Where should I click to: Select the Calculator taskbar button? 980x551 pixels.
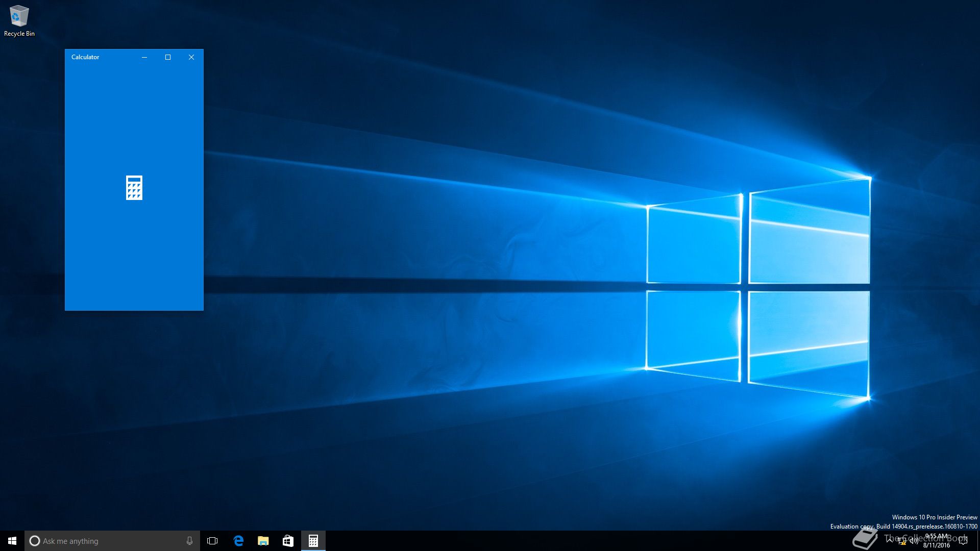tap(313, 541)
